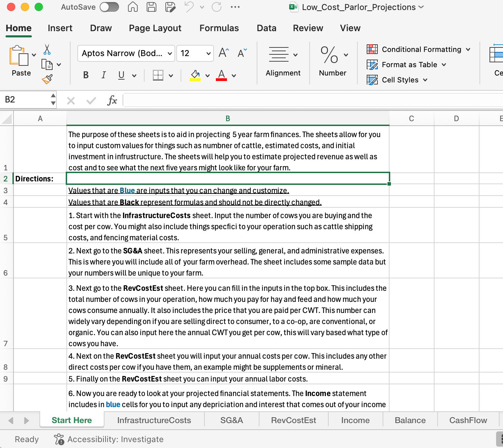Toggle Bold formatting
The height and width of the screenshot is (448, 503).
click(86, 75)
